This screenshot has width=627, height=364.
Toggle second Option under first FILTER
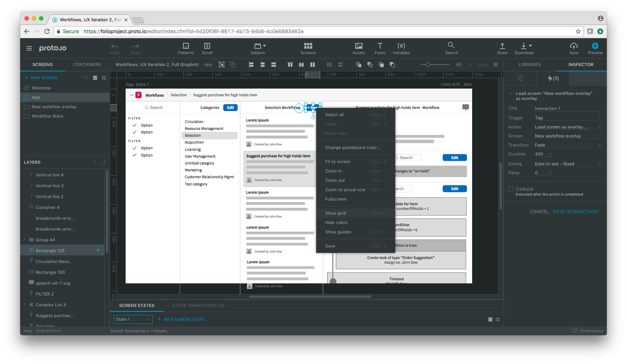click(134, 132)
